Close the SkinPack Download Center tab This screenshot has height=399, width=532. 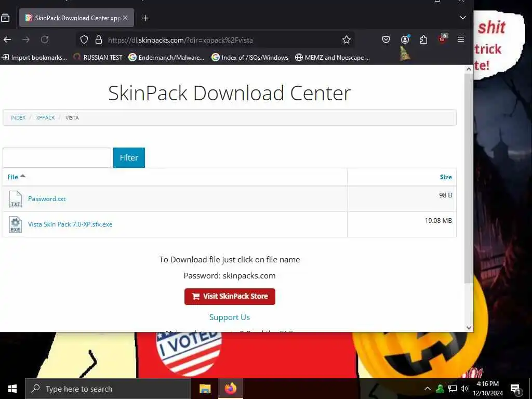[x=125, y=18]
